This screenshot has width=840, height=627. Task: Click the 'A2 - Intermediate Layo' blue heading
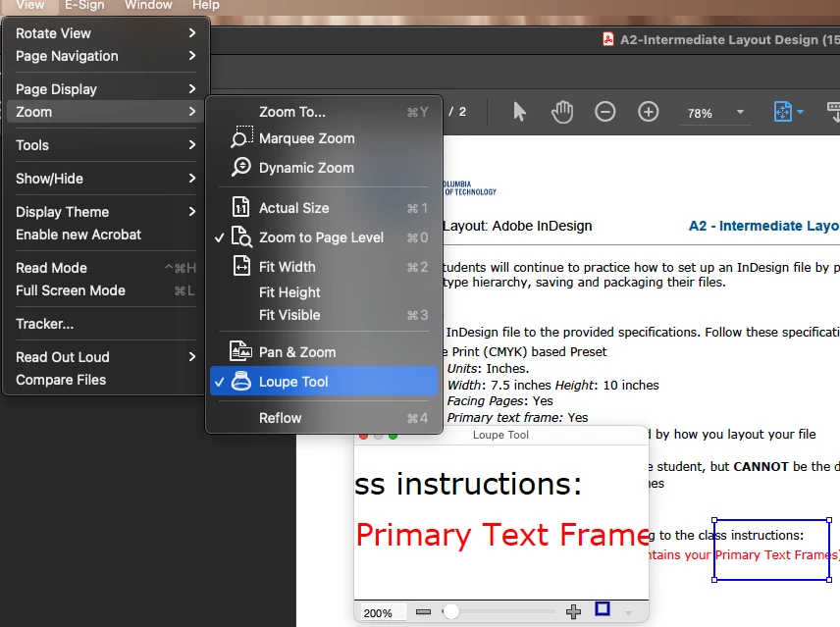click(763, 226)
